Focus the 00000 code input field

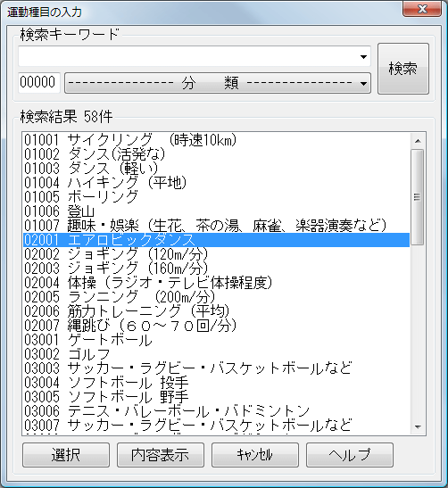click(x=39, y=83)
